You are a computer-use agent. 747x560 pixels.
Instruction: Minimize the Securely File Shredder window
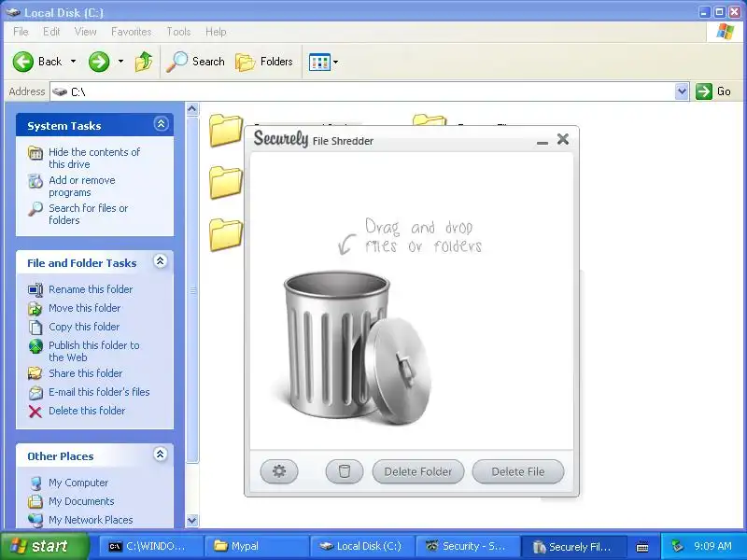(x=543, y=142)
